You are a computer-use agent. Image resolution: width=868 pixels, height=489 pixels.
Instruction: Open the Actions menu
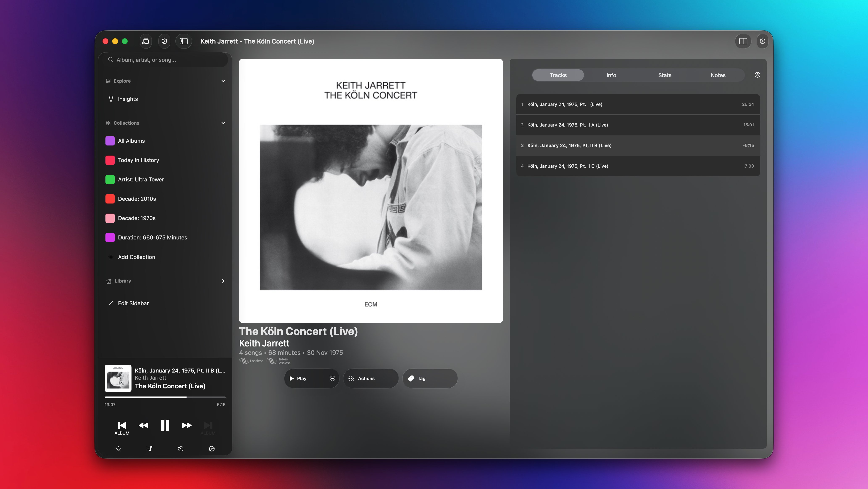pos(370,378)
